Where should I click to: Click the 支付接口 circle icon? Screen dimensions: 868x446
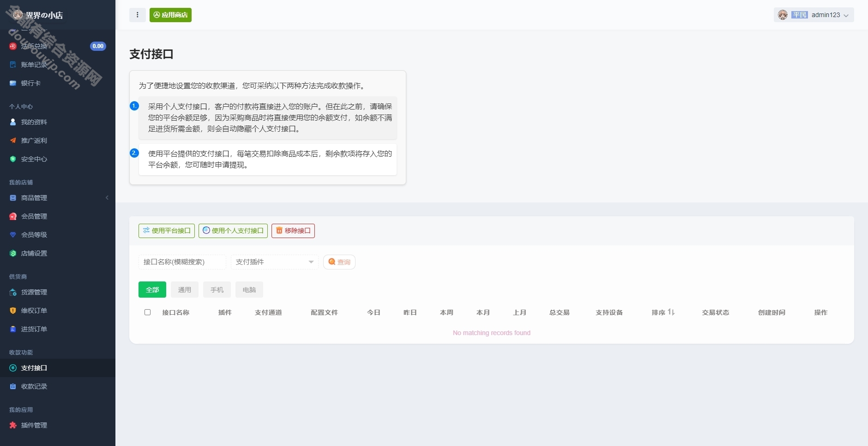pyautogui.click(x=13, y=368)
